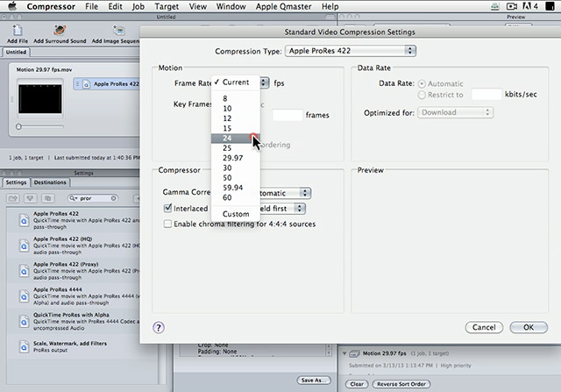Click the Restrict to kbits/sec field

(486, 95)
